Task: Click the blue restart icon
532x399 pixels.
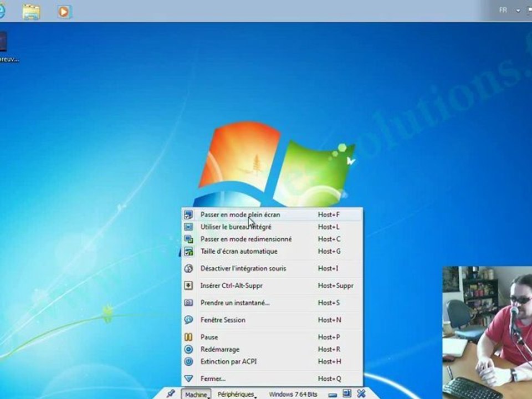Action: click(x=188, y=349)
